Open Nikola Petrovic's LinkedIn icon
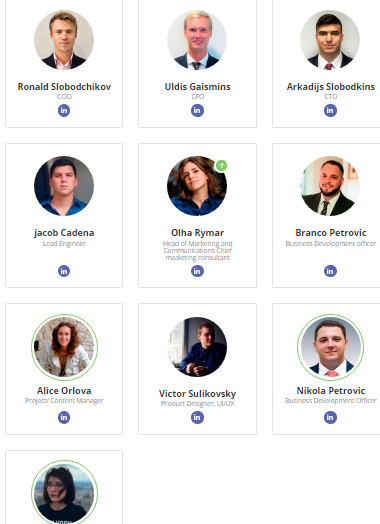This screenshot has height=524, width=380. 330,417
